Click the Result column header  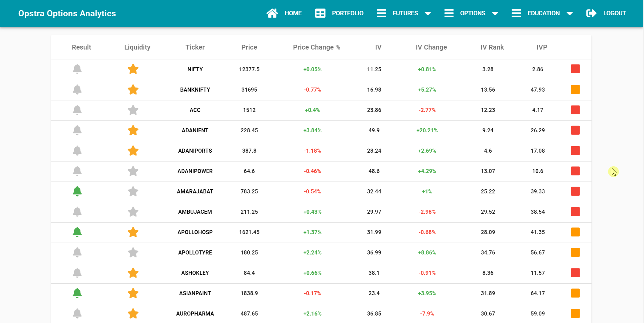pos(81,47)
